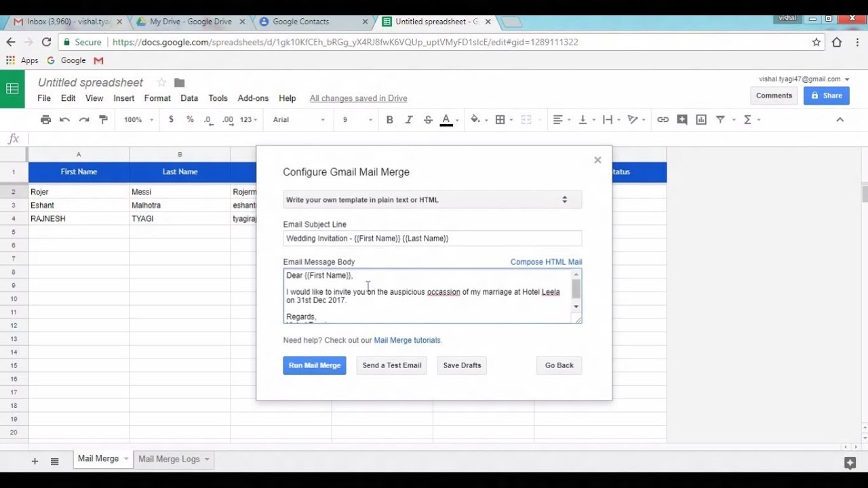Click Send a Test Email

pyautogui.click(x=392, y=365)
